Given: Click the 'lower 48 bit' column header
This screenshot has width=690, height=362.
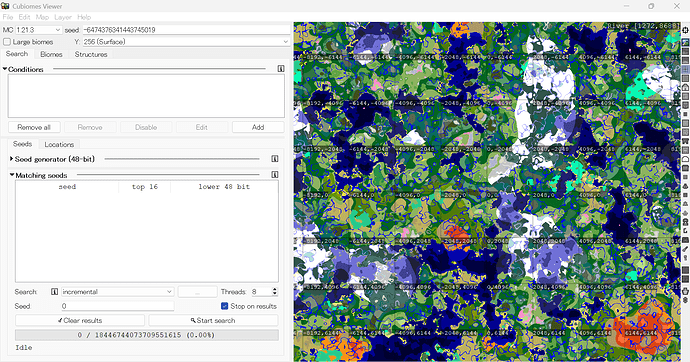Looking at the screenshot, I should pyautogui.click(x=224, y=186).
